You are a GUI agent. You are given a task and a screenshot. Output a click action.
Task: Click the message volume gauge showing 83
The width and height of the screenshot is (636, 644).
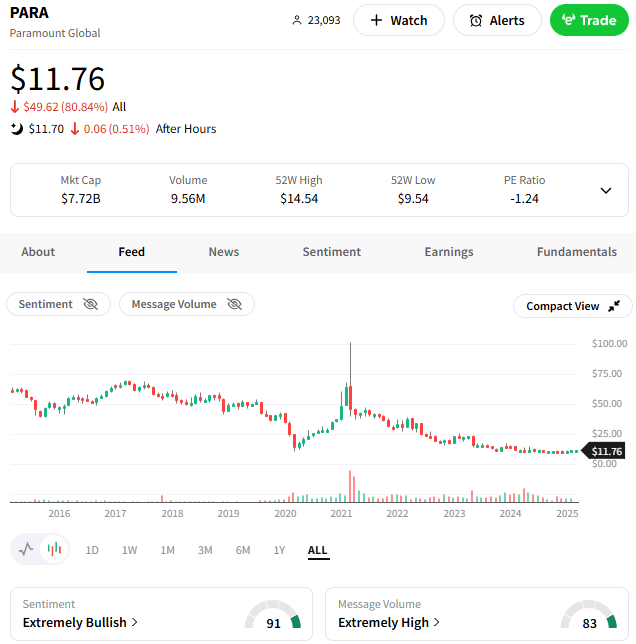click(x=589, y=615)
